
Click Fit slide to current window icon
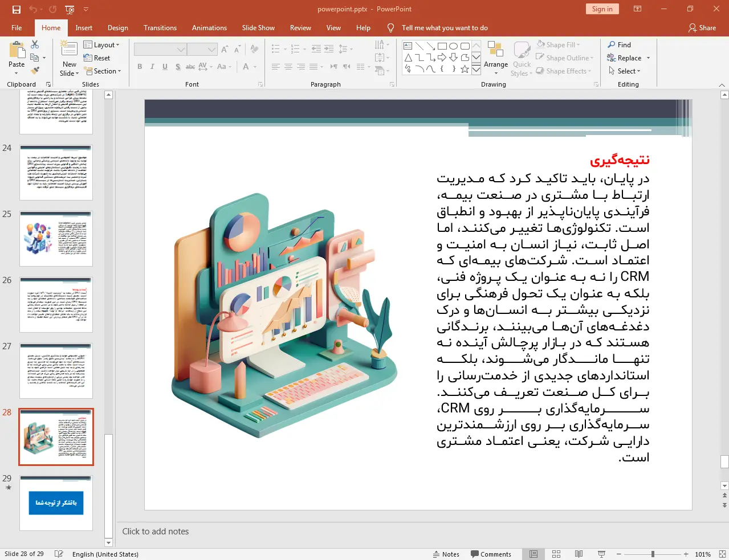(x=722, y=554)
